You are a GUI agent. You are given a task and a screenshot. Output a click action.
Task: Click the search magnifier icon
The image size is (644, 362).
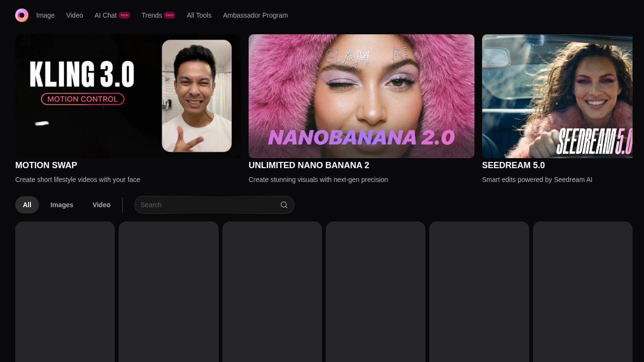pos(284,205)
